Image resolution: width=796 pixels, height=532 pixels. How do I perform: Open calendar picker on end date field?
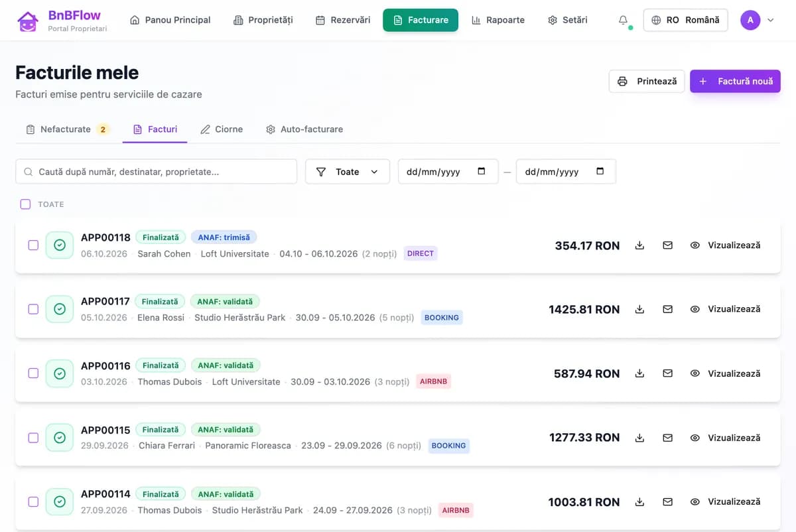click(x=600, y=171)
